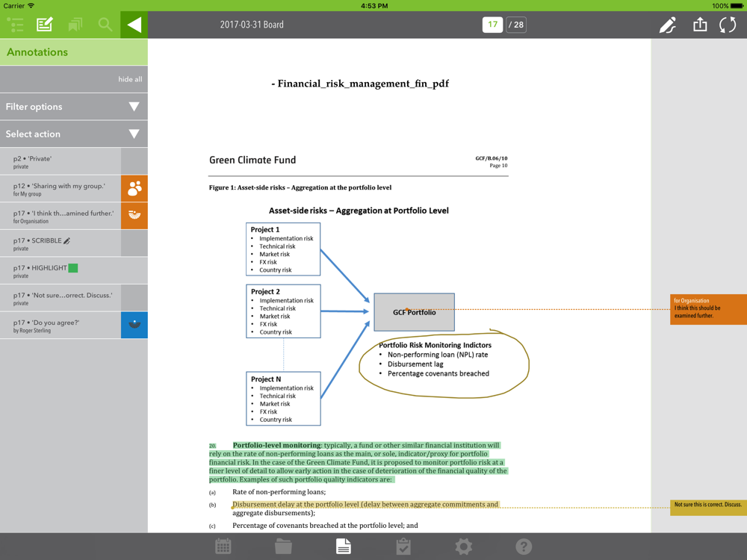Tap the 2017-03-31 Board title
Viewport: 747px width, 560px height.
[252, 25]
